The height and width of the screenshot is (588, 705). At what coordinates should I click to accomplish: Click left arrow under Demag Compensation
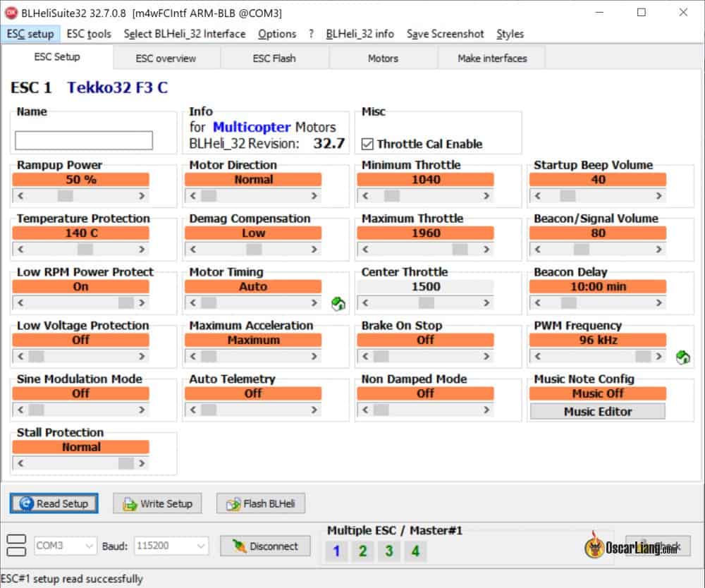tap(192, 249)
